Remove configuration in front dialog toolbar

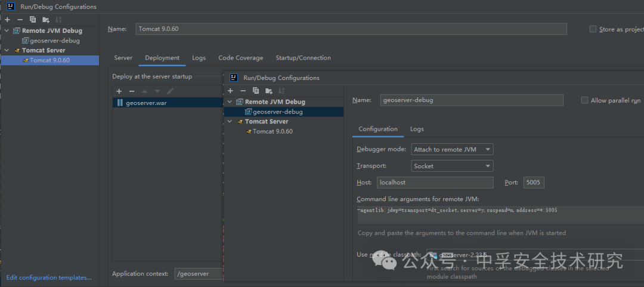pos(243,91)
